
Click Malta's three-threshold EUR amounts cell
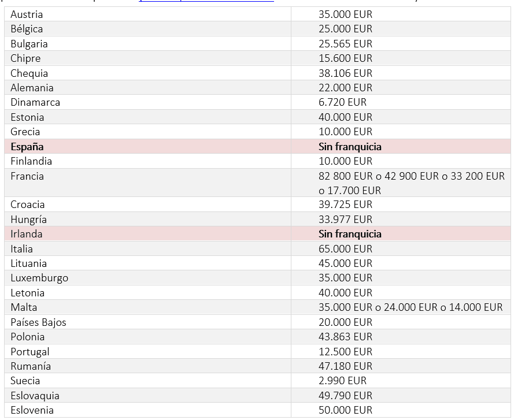pyautogui.click(x=411, y=307)
